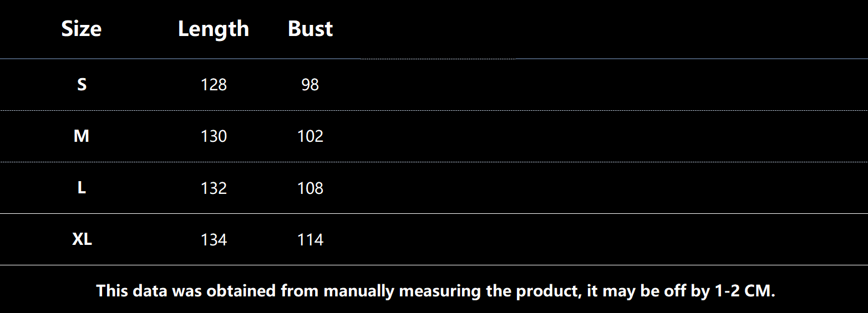Click the Size column header
The height and width of the screenshot is (313, 868).
(81, 29)
